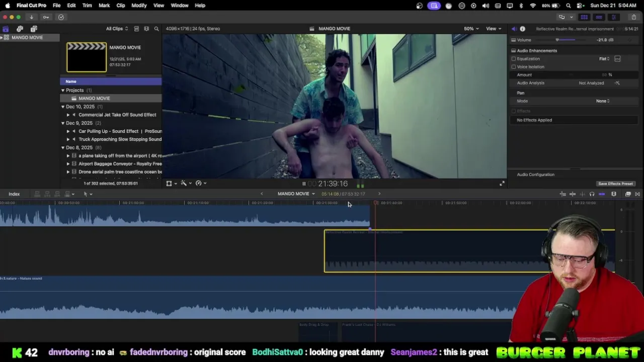Open the All Clips filter dropdown

[117, 29]
